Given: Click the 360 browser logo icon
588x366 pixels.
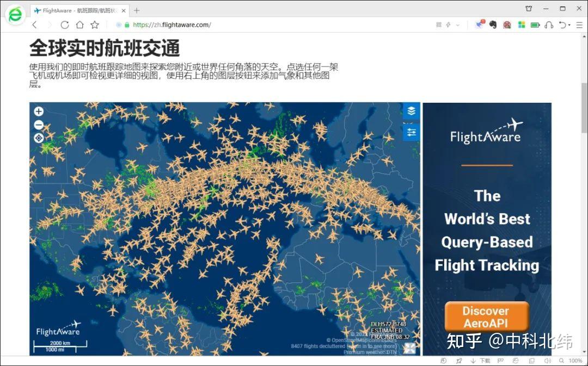Looking at the screenshot, I should pos(16,15).
